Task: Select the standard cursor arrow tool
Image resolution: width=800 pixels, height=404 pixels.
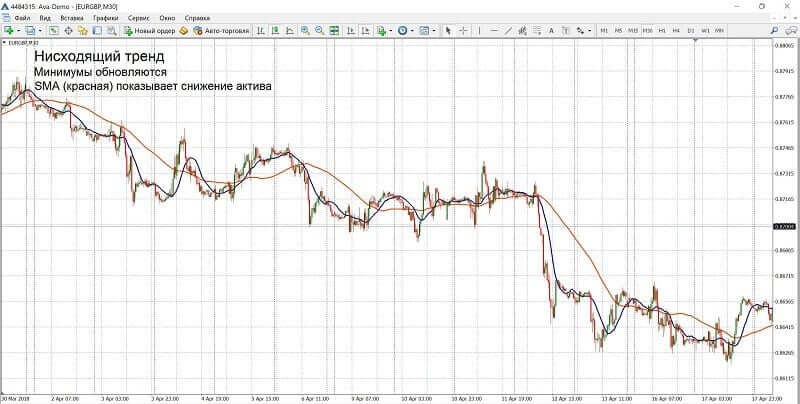Action: click(x=448, y=31)
